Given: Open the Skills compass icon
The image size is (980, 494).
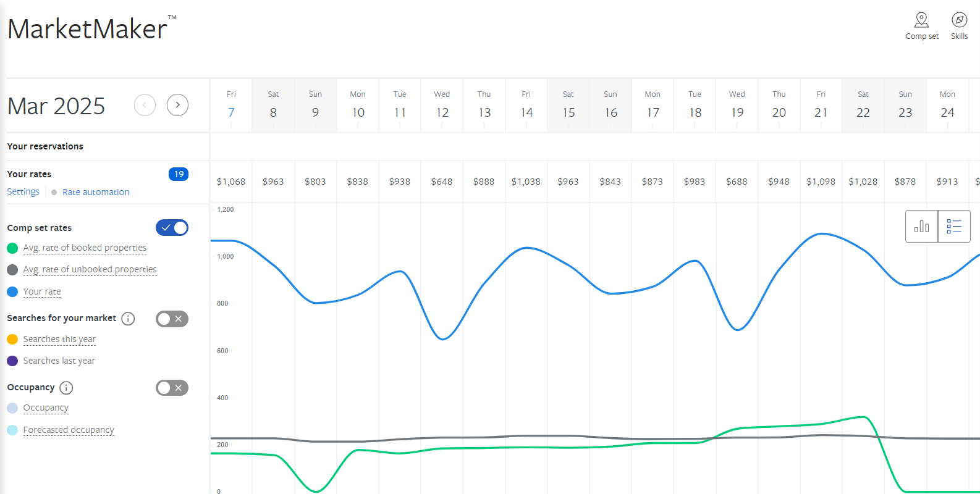Looking at the screenshot, I should 959,20.
